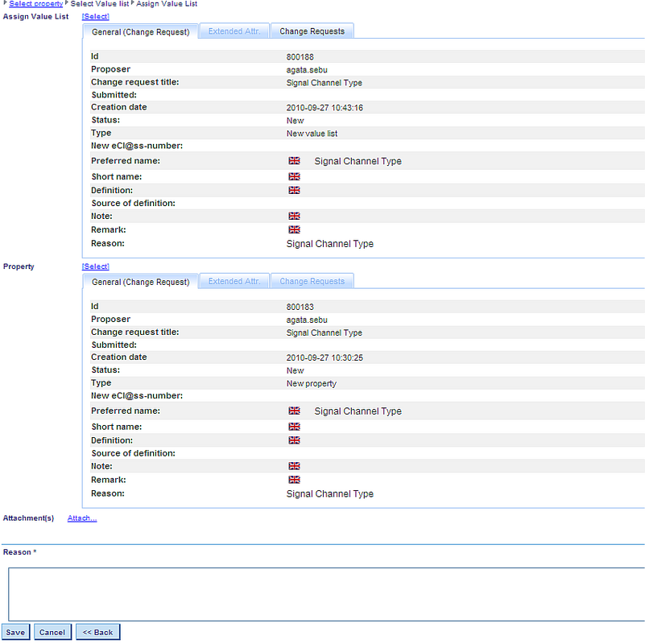Click UK flag next to Short name in Assign Value List
Viewport: 645px width, 644px height.
(294, 176)
